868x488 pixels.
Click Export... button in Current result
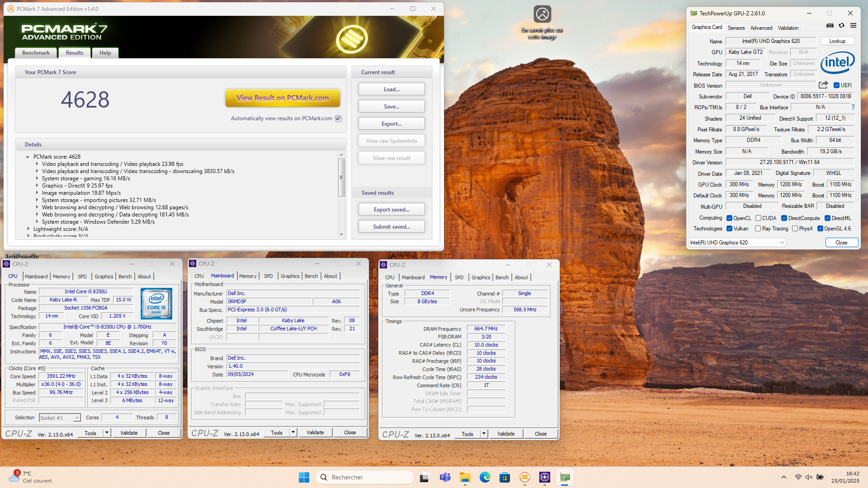pos(392,124)
